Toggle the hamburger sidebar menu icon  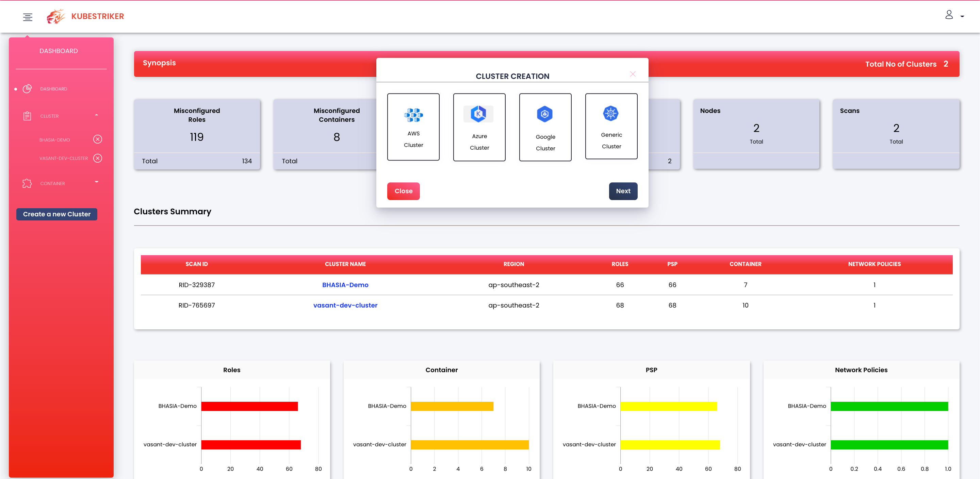pos(27,17)
